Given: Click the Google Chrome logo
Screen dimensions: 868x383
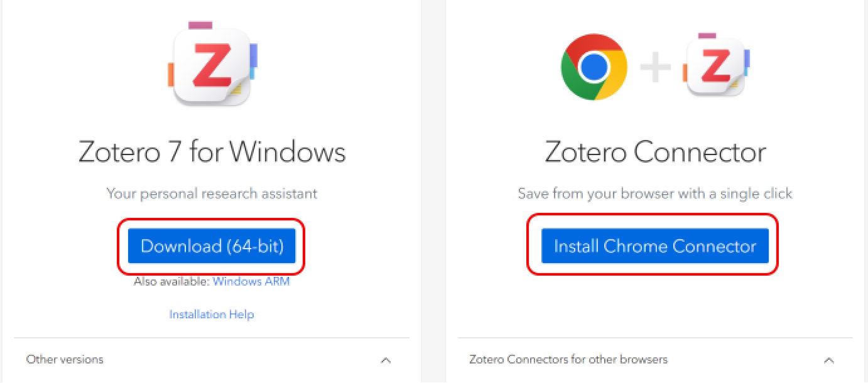Looking at the screenshot, I should point(594,67).
